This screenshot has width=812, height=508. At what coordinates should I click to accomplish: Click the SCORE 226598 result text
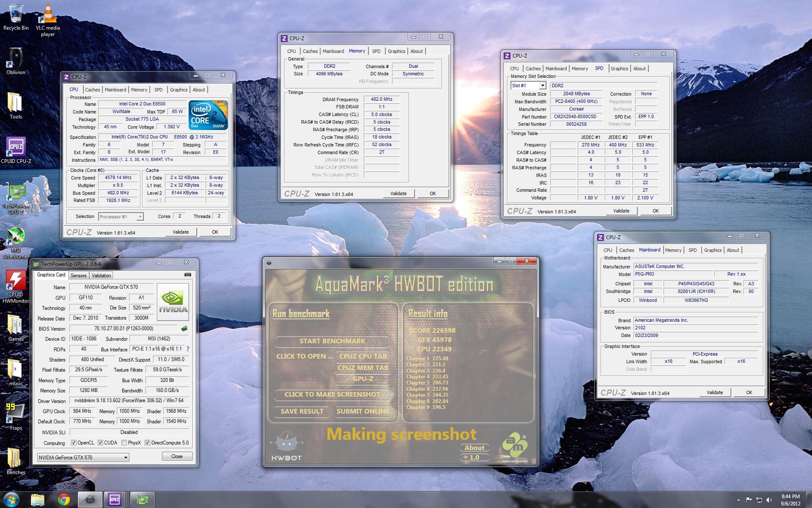click(432, 331)
